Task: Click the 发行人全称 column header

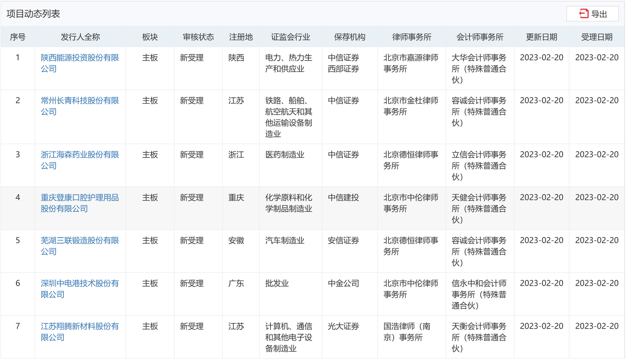Action: (80, 37)
